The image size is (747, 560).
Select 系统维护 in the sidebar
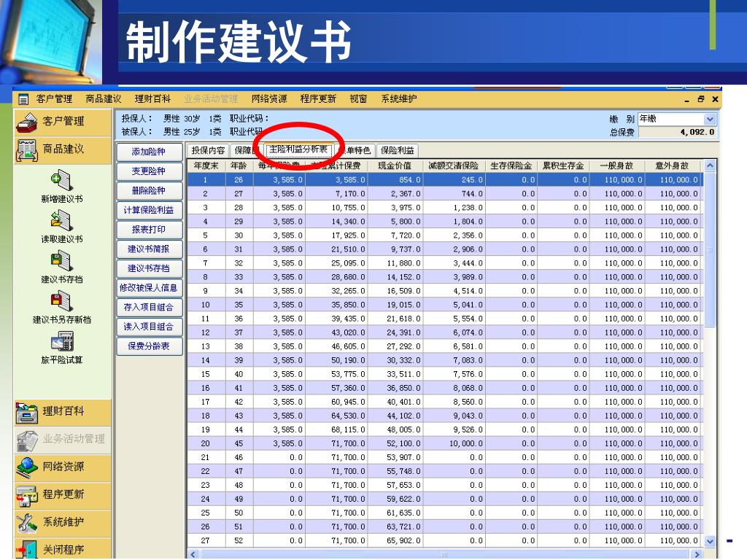click(x=63, y=522)
